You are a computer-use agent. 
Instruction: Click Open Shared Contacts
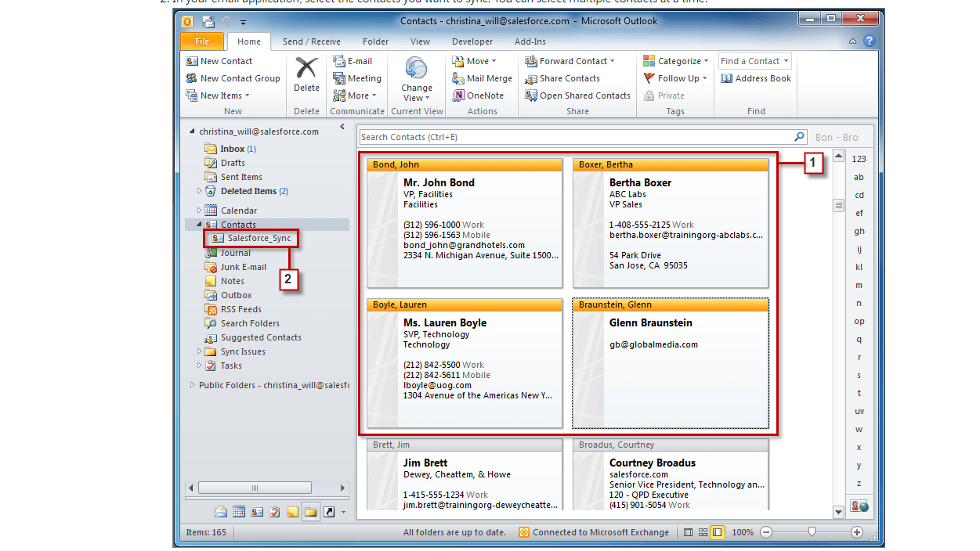(577, 95)
